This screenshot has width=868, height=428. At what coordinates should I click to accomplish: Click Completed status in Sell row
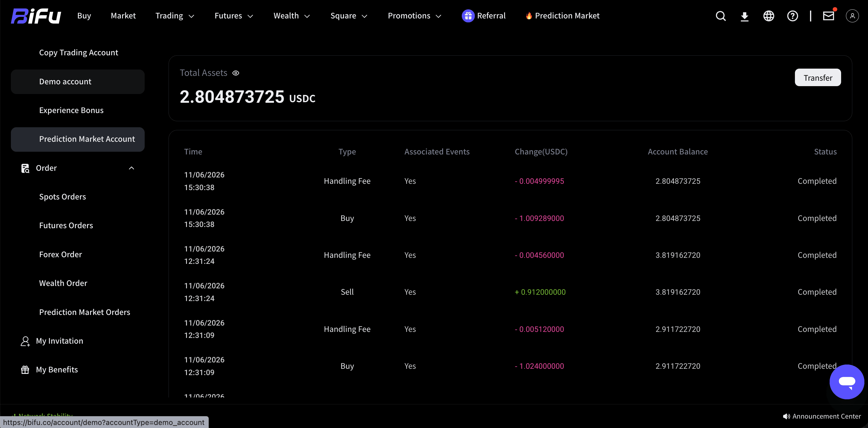click(x=817, y=292)
